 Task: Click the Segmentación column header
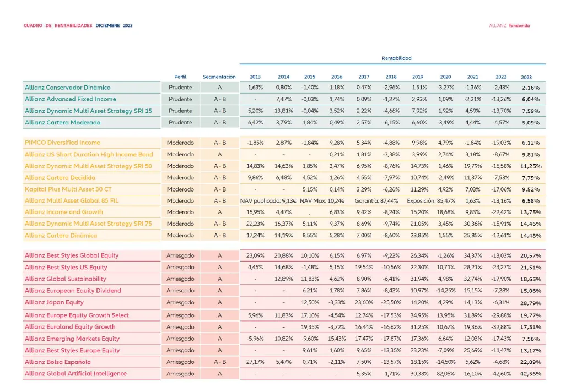click(x=219, y=77)
